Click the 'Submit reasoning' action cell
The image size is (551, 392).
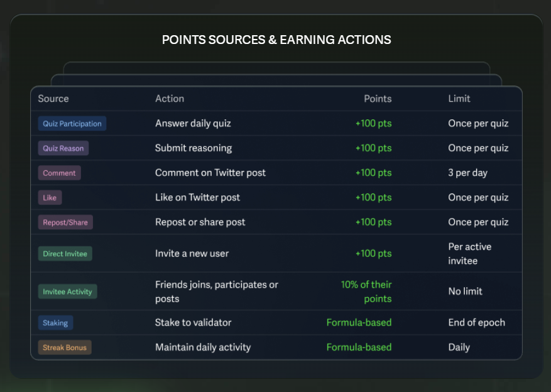coord(194,148)
